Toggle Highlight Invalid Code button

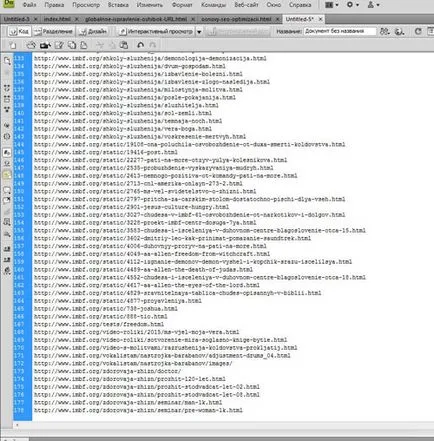(x=7, y=163)
